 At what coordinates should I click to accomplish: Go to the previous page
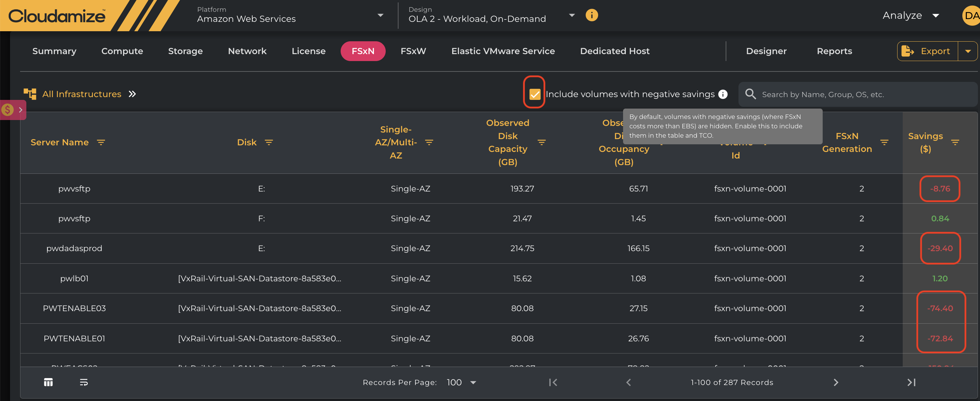629,382
